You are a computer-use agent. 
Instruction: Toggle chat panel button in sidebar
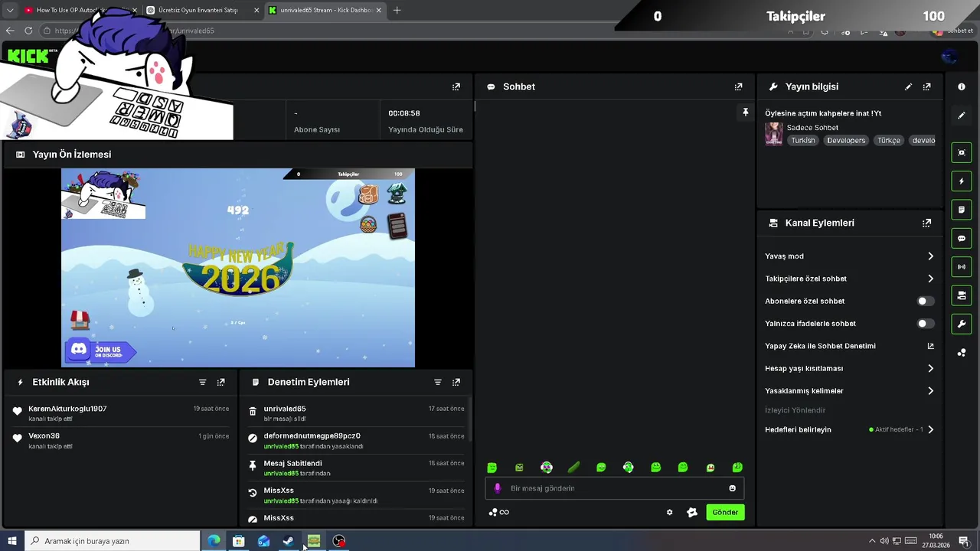coord(962,238)
